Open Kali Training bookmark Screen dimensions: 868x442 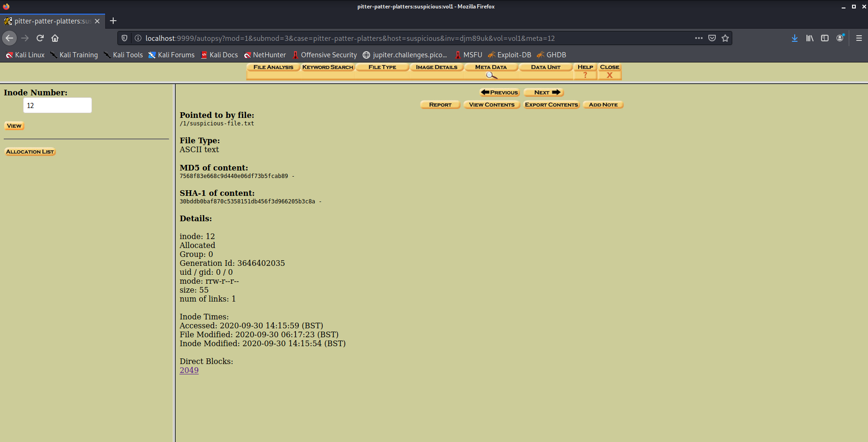click(x=74, y=55)
